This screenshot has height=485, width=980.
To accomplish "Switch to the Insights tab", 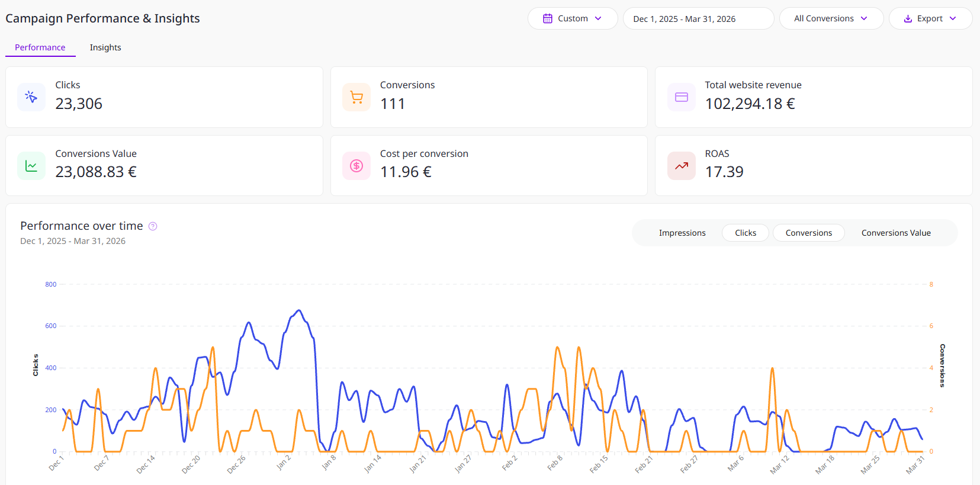I will pyautogui.click(x=105, y=47).
